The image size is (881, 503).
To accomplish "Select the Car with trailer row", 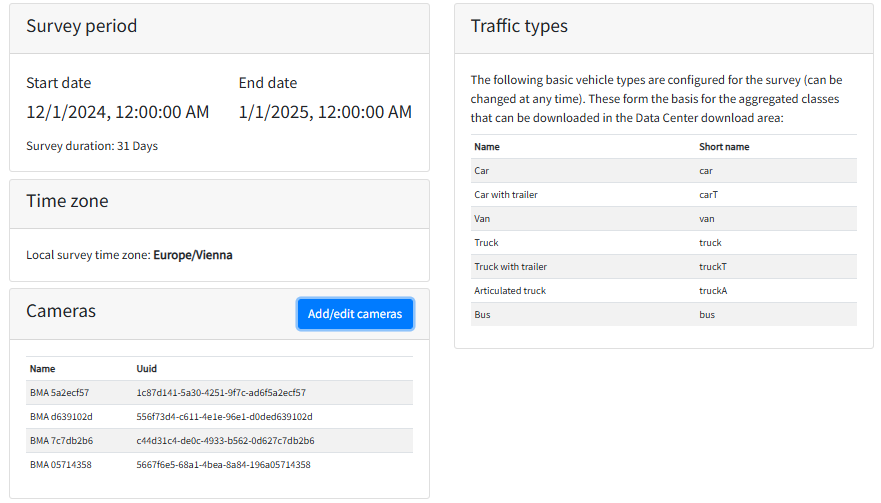I will 664,195.
